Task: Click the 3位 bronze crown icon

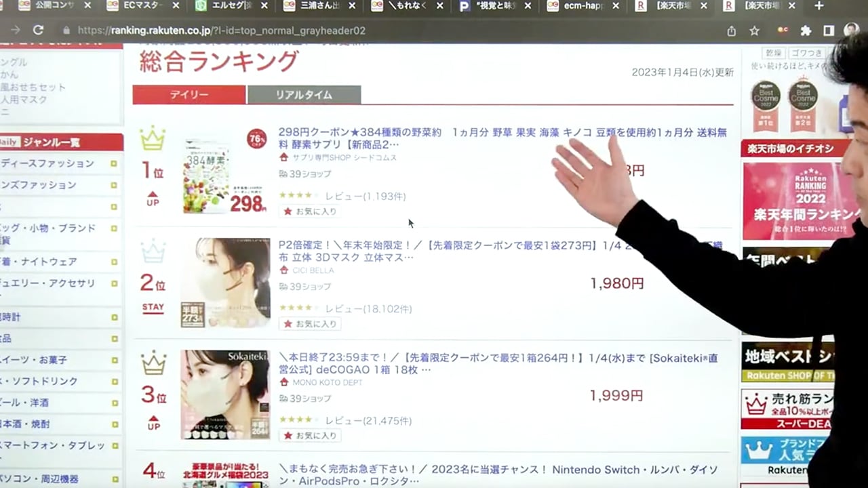Action: 153,363
